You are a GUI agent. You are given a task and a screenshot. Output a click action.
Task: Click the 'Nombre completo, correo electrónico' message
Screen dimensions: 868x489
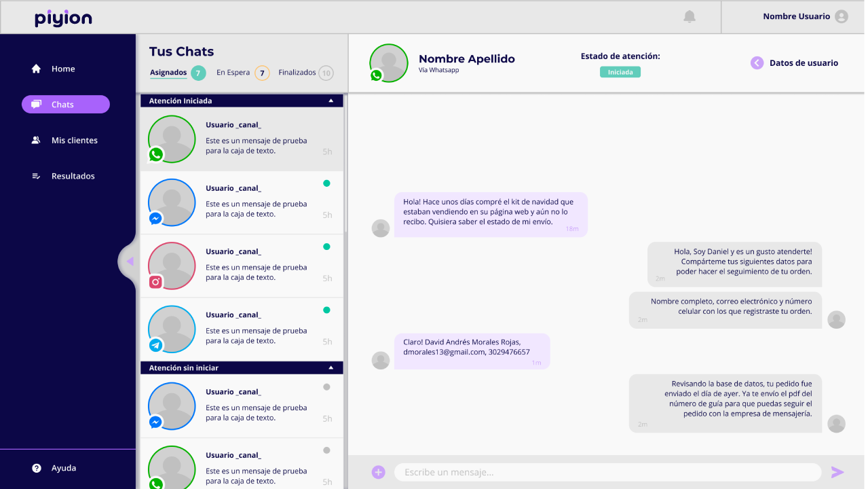click(725, 310)
